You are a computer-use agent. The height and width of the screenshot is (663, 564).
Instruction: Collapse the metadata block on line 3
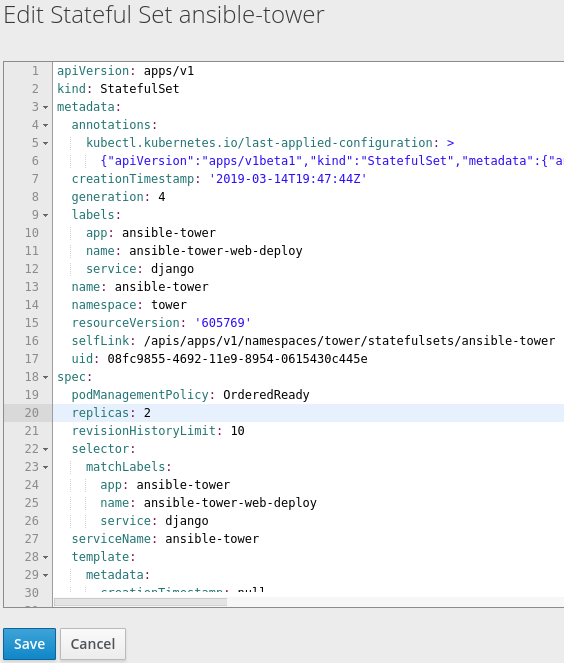[x=45, y=107]
